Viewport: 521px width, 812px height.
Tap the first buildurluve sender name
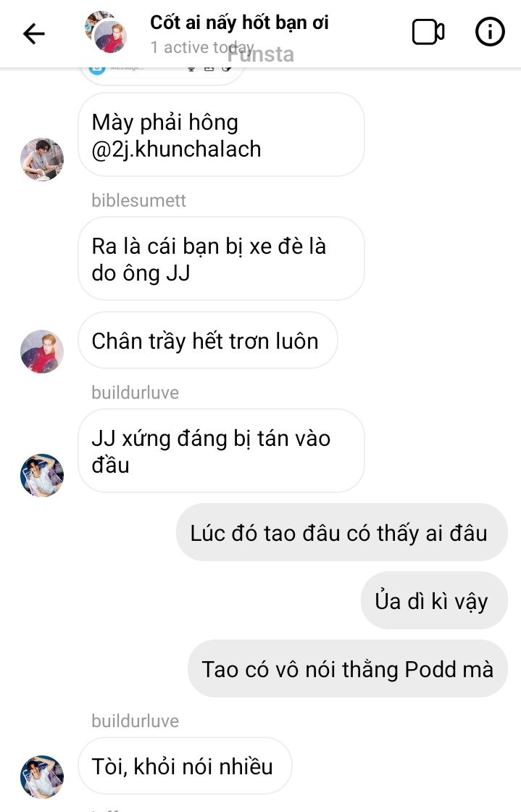[135, 392]
